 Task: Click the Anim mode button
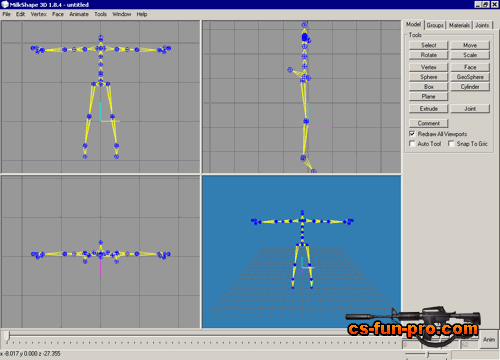pyautogui.click(x=489, y=339)
